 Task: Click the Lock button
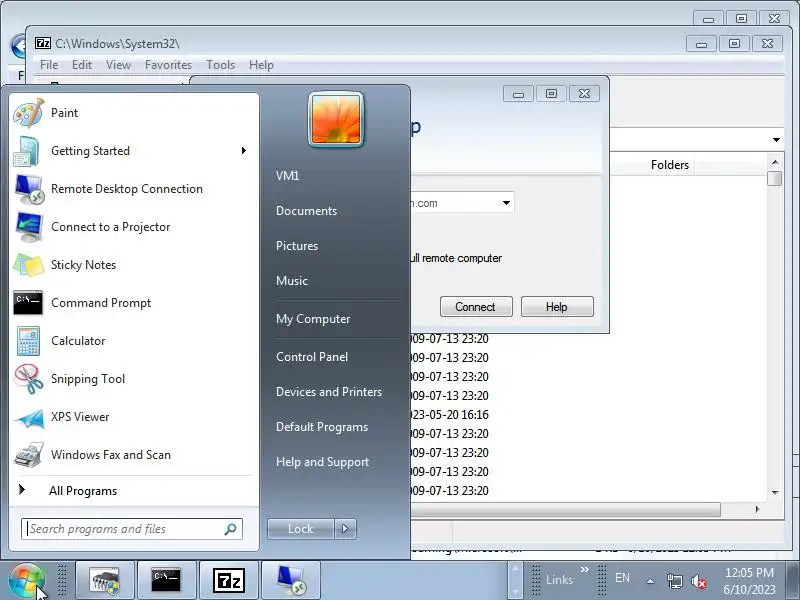[301, 529]
